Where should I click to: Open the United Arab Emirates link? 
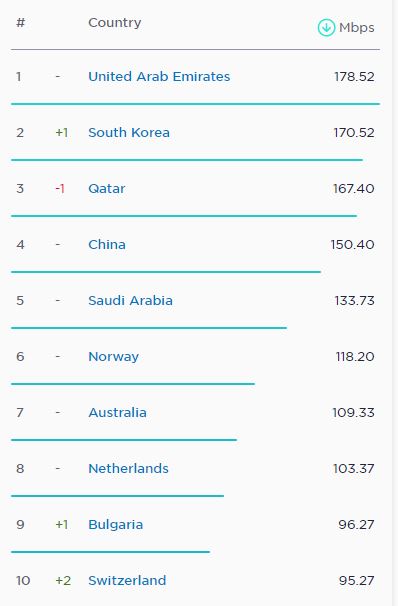tap(159, 77)
